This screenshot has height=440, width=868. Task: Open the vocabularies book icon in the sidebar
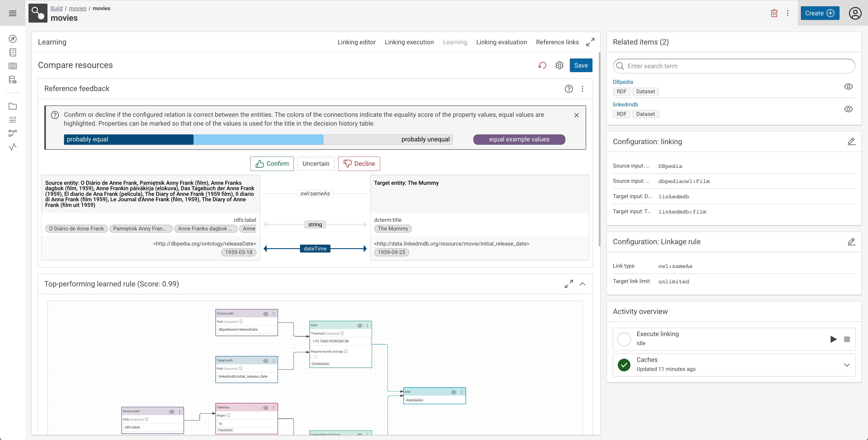12,66
